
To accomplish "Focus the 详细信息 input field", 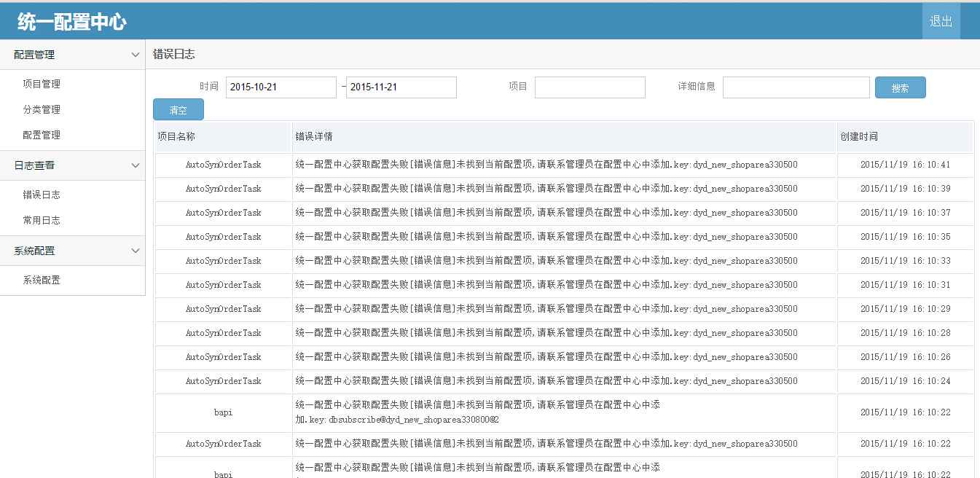I will [x=796, y=87].
